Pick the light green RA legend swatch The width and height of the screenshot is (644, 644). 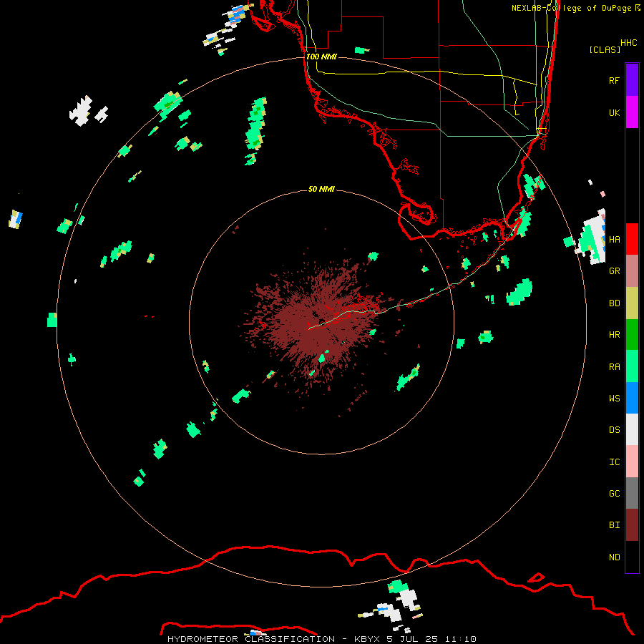[x=632, y=366]
